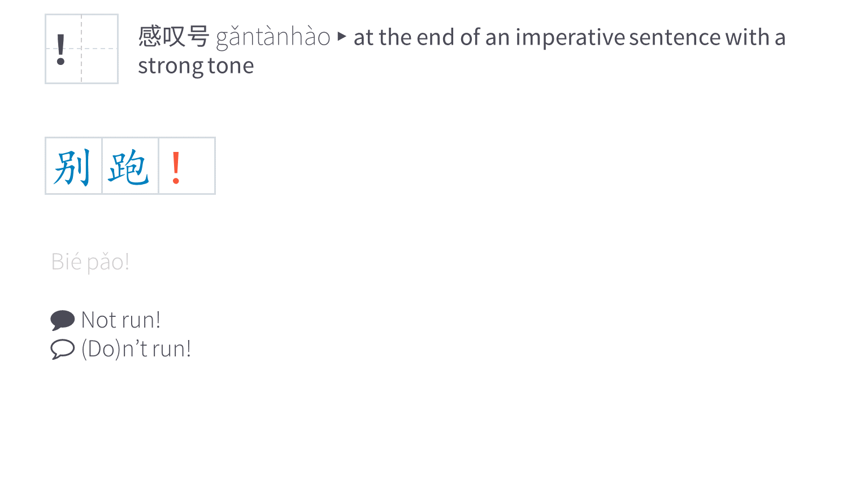Select the blue character 跑 tile
Image resolution: width=868 pixels, height=488 pixels.
(130, 166)
